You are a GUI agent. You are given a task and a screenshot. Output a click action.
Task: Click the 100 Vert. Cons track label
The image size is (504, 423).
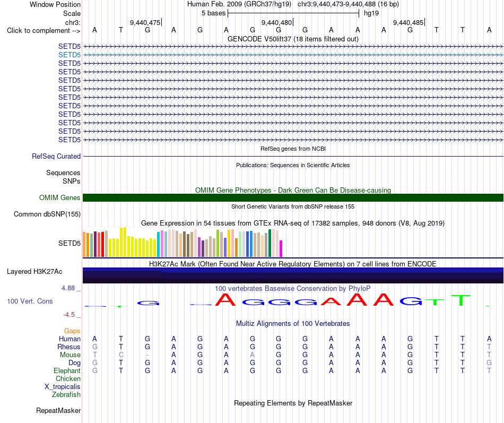click(x=30, y=301)
